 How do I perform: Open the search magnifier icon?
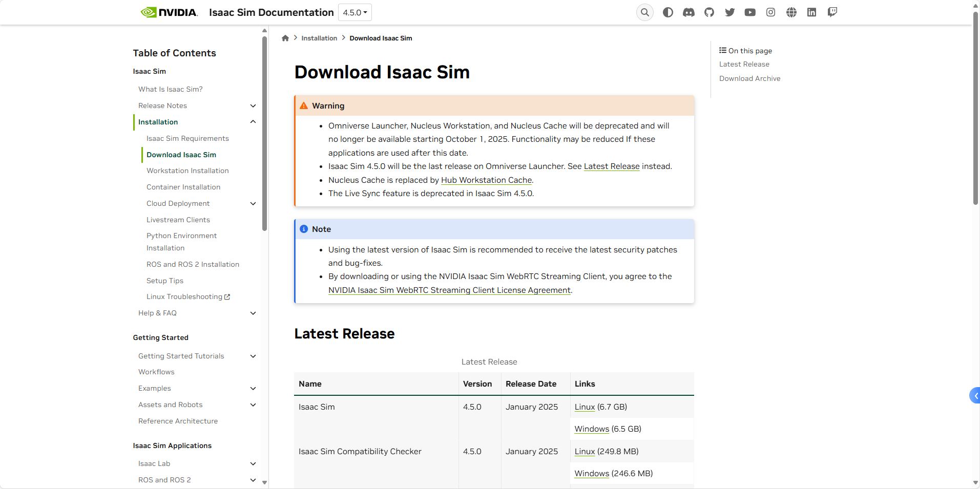point(644,12)
